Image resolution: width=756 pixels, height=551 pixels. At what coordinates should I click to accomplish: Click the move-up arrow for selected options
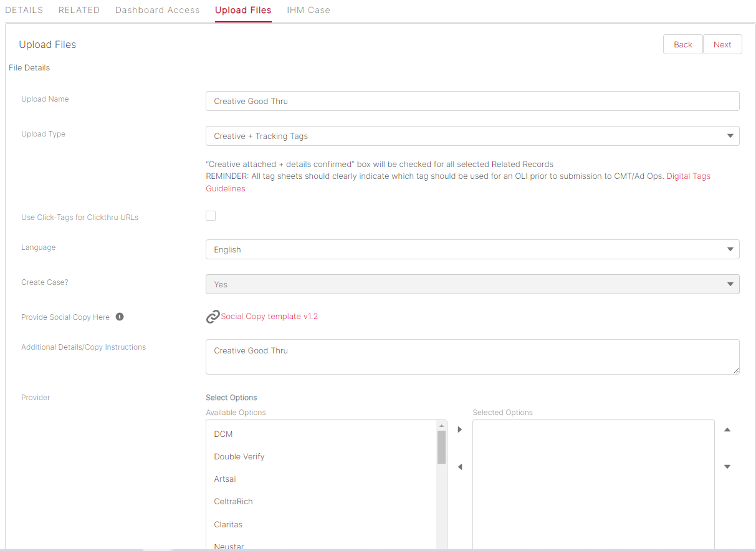(x=727, y=429)
